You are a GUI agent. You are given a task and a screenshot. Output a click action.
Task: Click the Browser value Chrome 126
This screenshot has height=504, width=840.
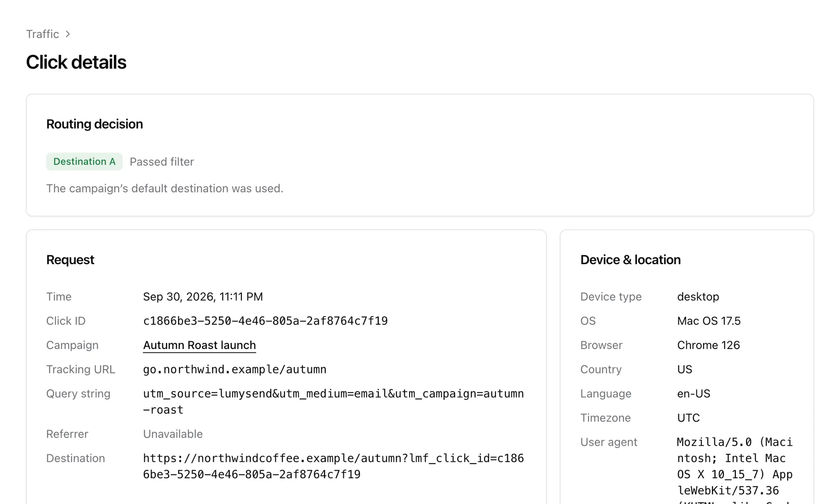click(x=709, y=345)
